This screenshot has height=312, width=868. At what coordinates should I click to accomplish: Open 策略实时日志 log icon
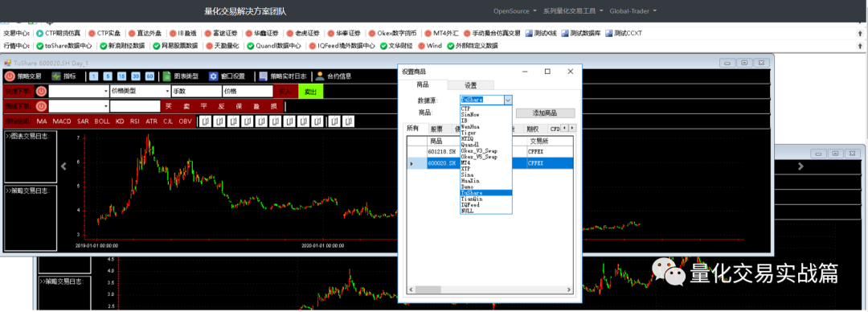[x=263, y=76]
